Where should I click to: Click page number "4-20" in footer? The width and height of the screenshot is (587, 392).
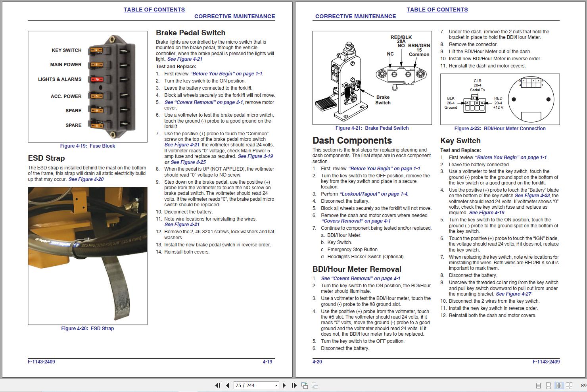[x=317, y=362]
